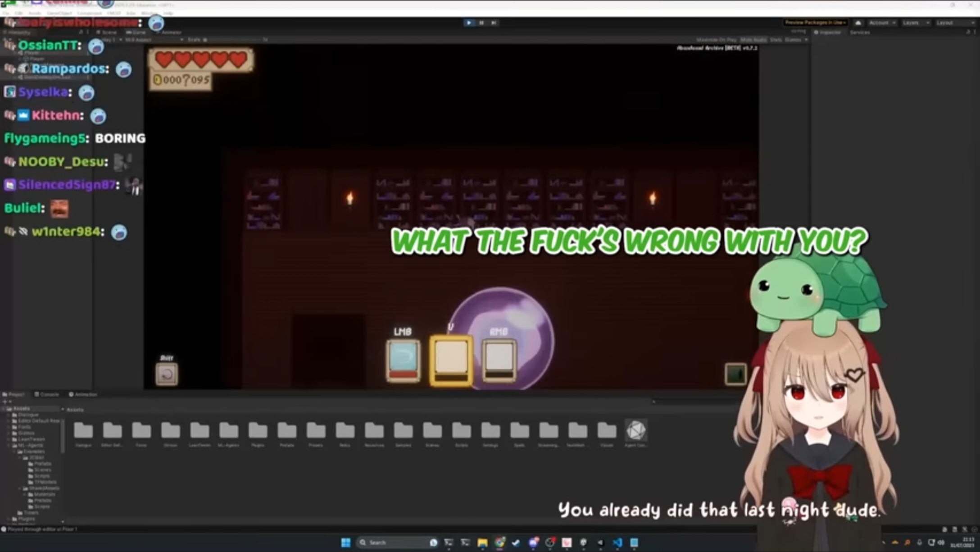This screenshot has height=552, width=980.
Task: Open the Unity icon in taskbar
Action: pyautogui.click(x=601, y=543)
